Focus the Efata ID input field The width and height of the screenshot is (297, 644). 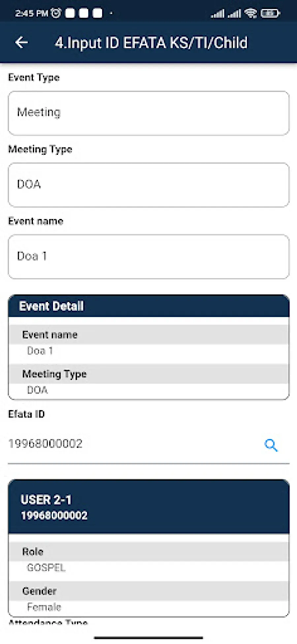pos(134,444)
